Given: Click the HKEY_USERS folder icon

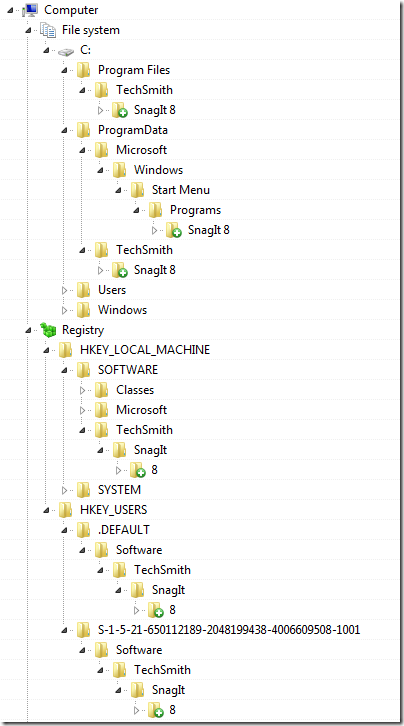Looking at the screenshot, I should pyautogui.click(x=66, y=510).
